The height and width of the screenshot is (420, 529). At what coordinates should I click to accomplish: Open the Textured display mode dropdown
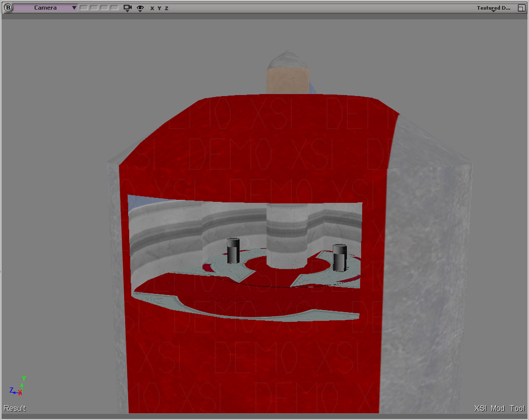(x=493, y=8)
